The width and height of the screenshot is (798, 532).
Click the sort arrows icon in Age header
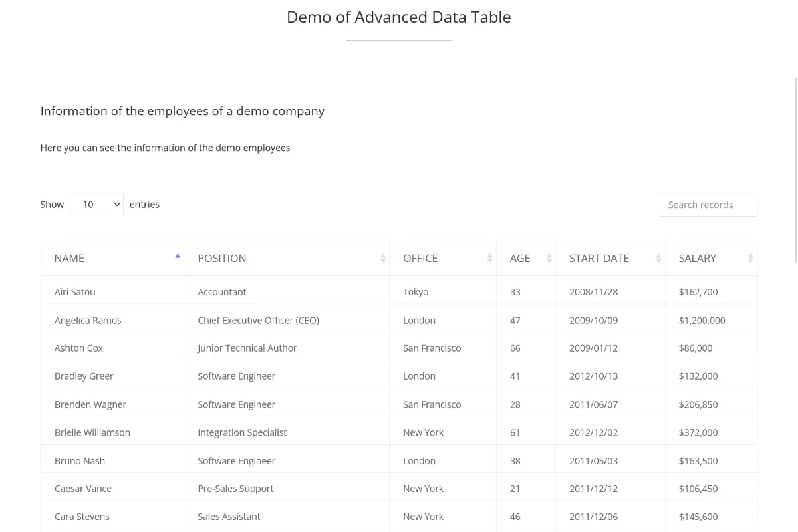pyautogui.click(x=549, y=258)
